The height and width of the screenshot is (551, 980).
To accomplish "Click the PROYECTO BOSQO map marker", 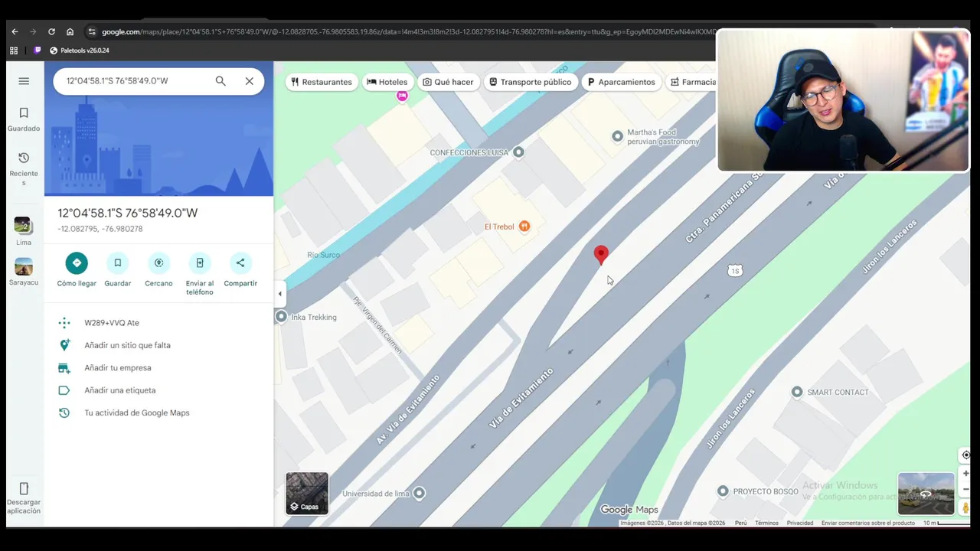I will point(723,491).
